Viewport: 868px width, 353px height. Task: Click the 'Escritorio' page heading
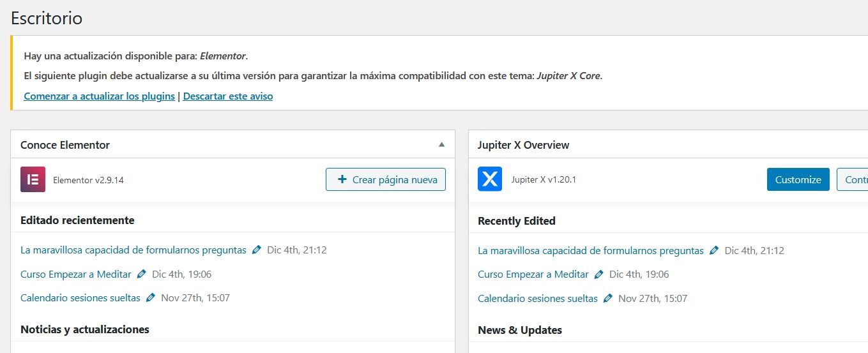(47, 17)
